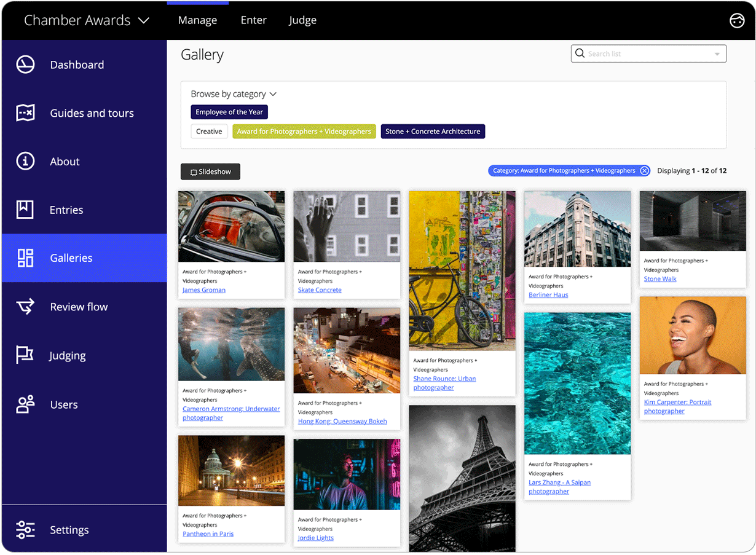
Task: Click the Settings sliders icon at sidebar bottom
Action: point(25,529)
